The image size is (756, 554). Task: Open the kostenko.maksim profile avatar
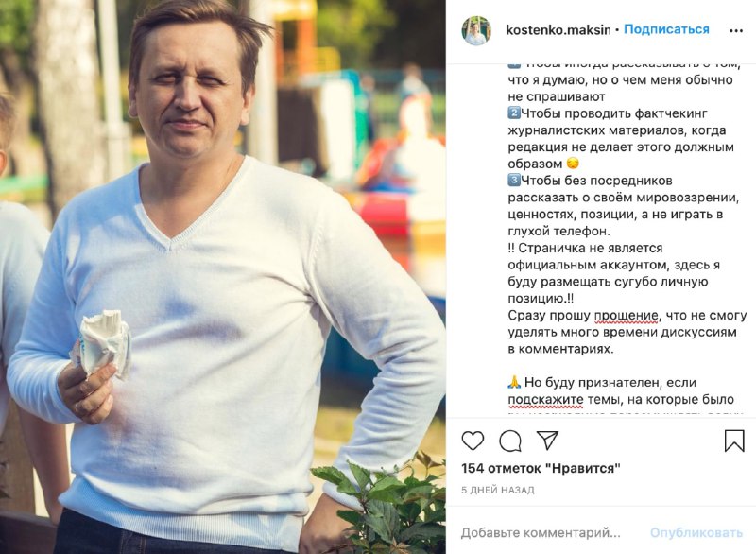(x=476, y=30)
